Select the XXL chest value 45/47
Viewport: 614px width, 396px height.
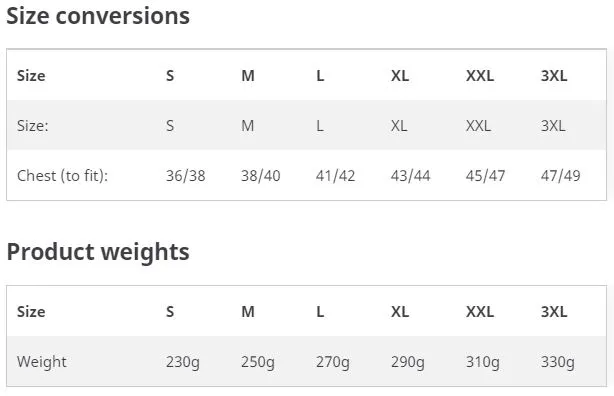pos(486,176)
